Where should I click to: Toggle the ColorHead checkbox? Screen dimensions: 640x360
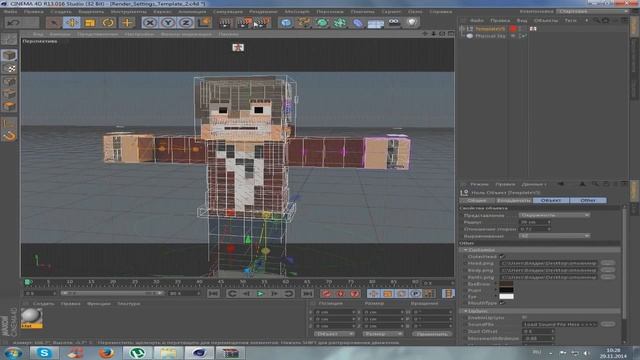502,257
